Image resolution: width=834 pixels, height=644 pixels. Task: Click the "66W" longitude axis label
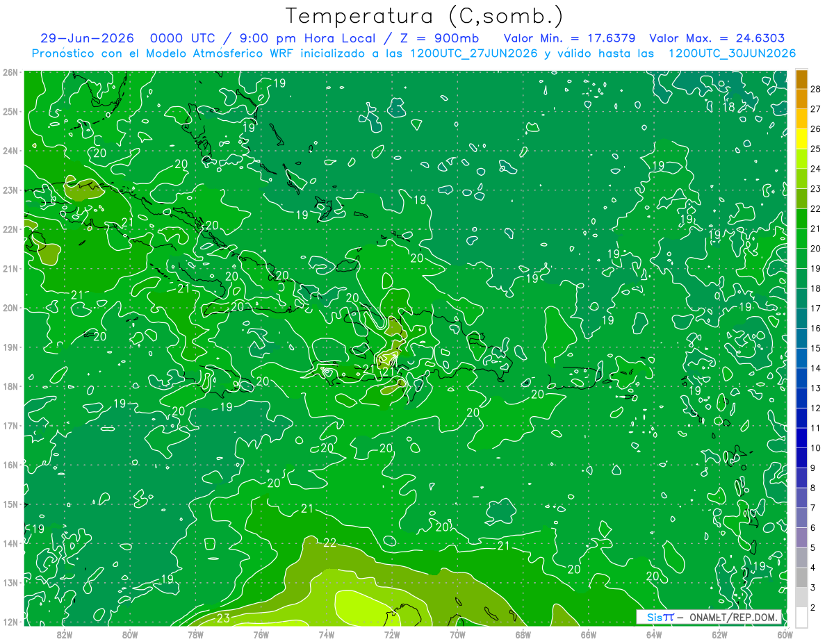589,634
